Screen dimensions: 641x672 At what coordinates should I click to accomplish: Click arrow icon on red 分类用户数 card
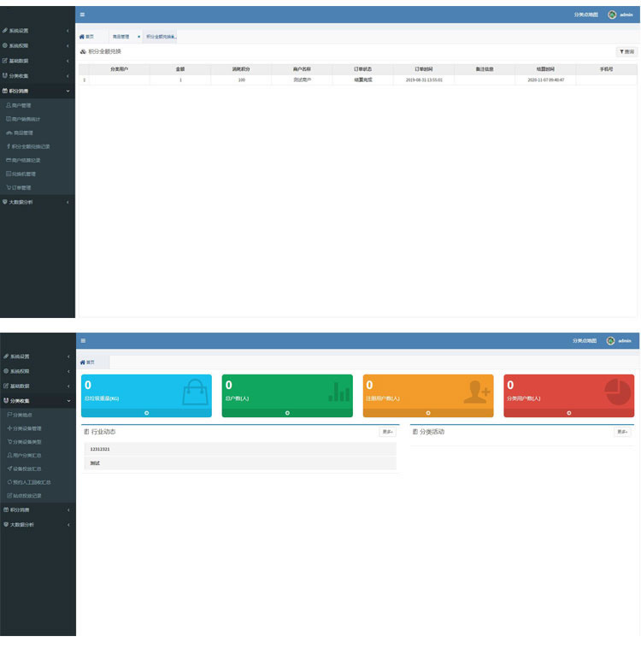pyautogui.click(x=568, y=413)
